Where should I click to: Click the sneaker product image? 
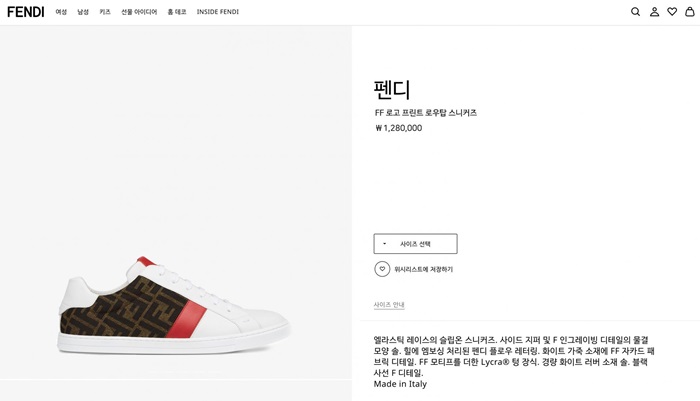(x=175, y=305)
